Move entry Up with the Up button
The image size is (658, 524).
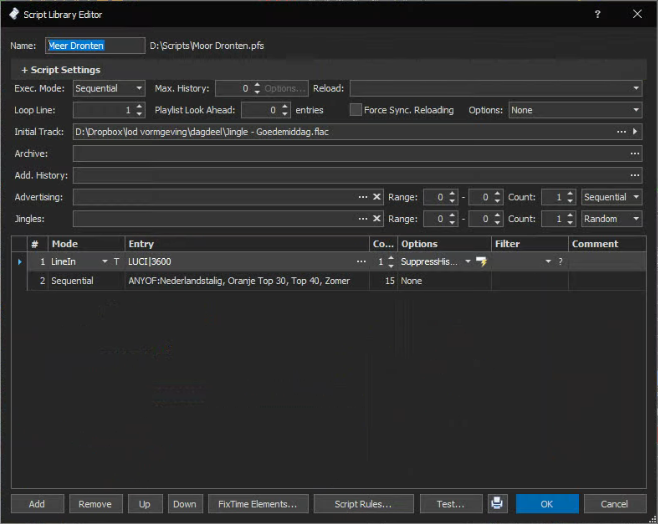[145, 503]
